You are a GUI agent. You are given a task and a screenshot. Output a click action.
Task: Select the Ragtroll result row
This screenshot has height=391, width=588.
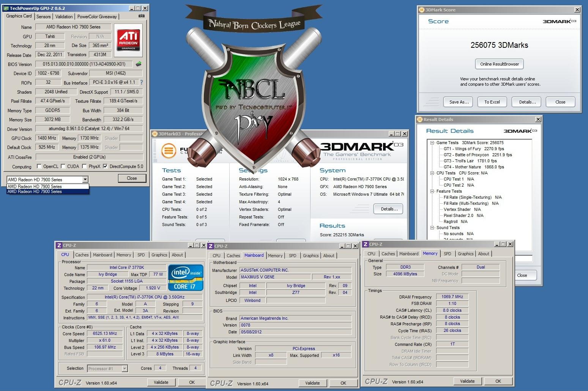456,221
